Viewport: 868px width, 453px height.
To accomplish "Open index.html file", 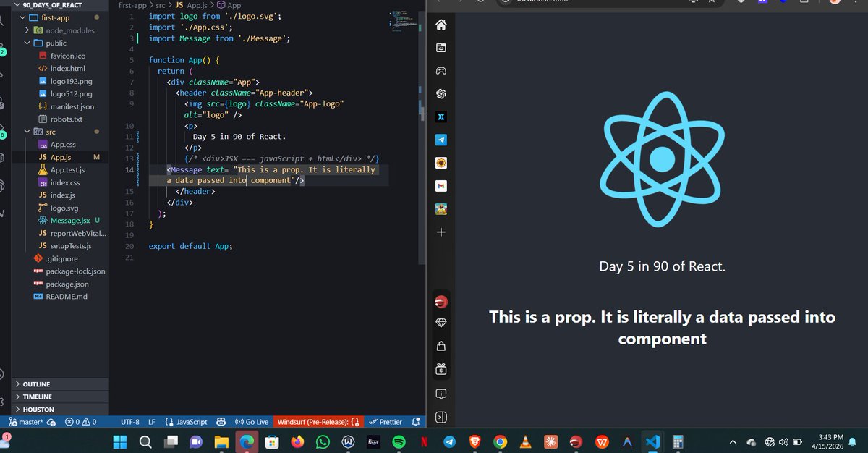I will (x=68, y=68).
